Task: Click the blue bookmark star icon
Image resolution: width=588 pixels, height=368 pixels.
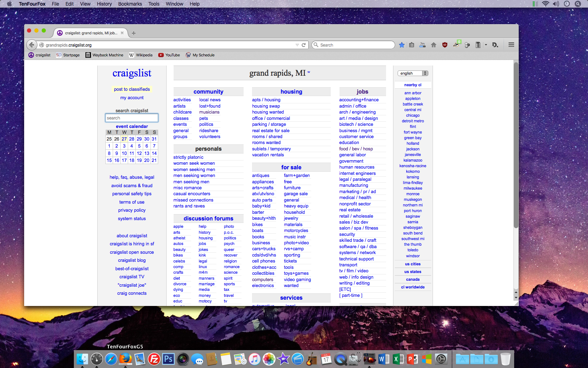Action: click(x=402, y=45)
